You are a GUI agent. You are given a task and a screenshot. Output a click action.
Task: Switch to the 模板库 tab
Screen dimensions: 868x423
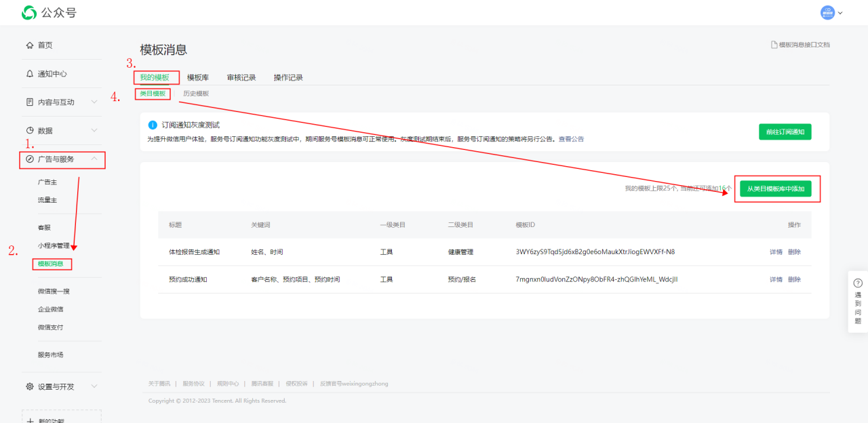[198, 78]
